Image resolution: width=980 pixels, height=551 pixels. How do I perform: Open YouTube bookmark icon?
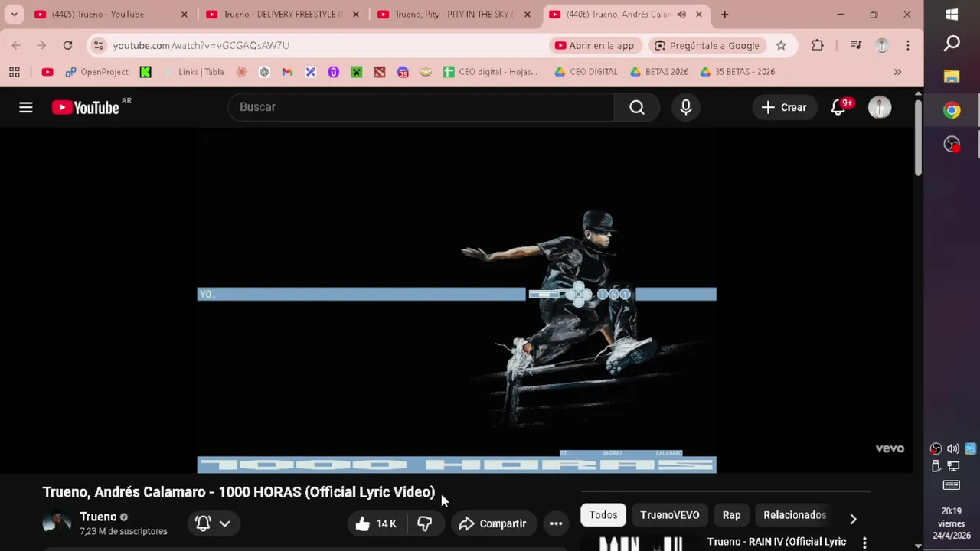(47, 72)
